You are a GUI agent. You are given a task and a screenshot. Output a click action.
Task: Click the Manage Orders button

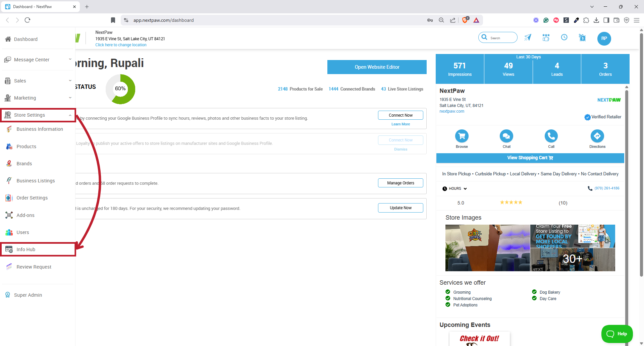(x=400, y=183)
